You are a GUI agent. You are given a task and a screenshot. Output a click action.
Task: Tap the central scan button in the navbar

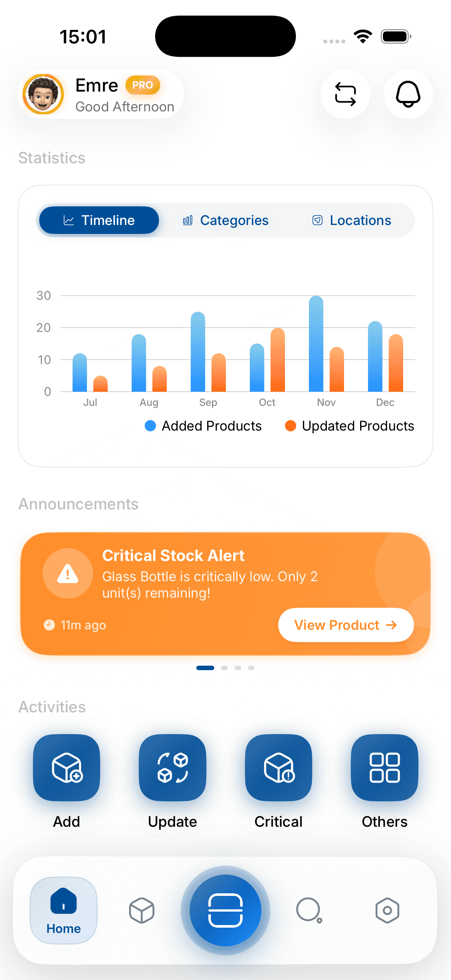225,909
